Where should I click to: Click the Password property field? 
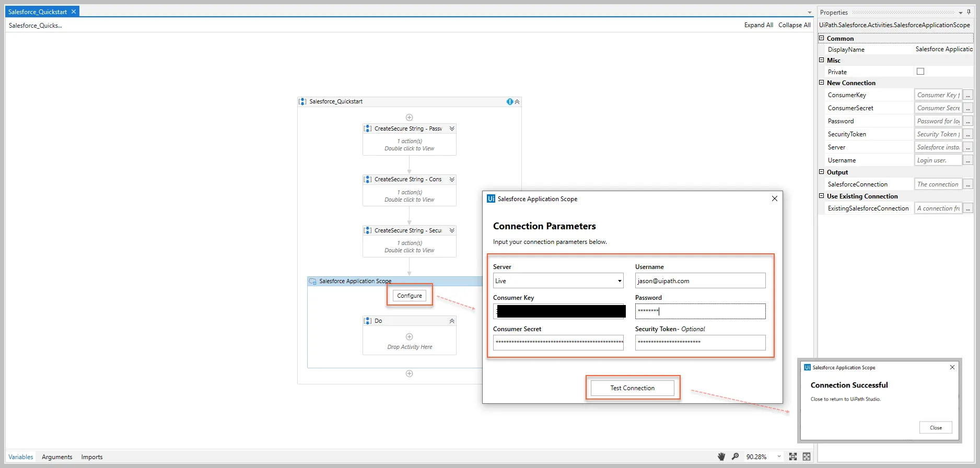tap(938, 121)
